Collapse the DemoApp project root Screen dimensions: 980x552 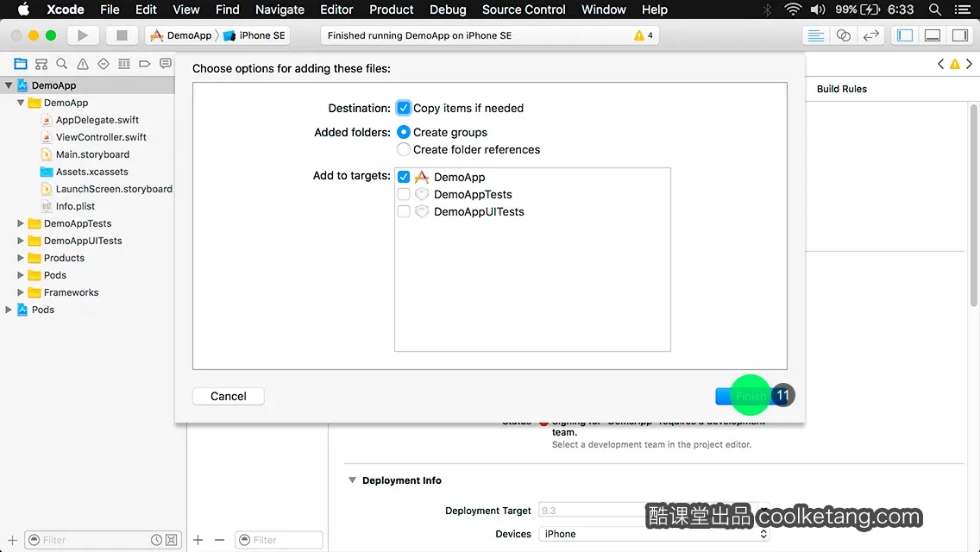pyautogui.click(x=9, y=85)
